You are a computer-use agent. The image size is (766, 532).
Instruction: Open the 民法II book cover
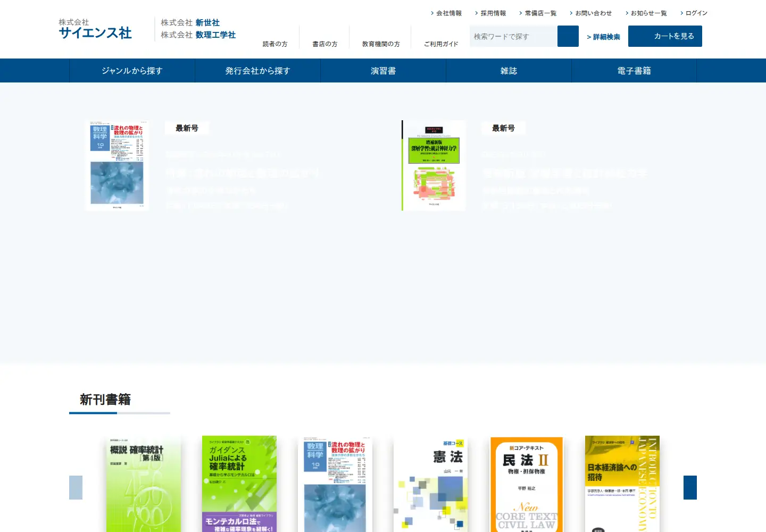click(x=527, y=484)
